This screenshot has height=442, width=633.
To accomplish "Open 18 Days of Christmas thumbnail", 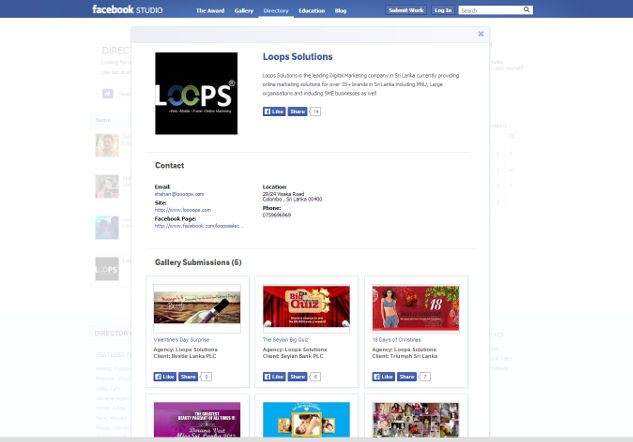I will [x=416, y=309].
